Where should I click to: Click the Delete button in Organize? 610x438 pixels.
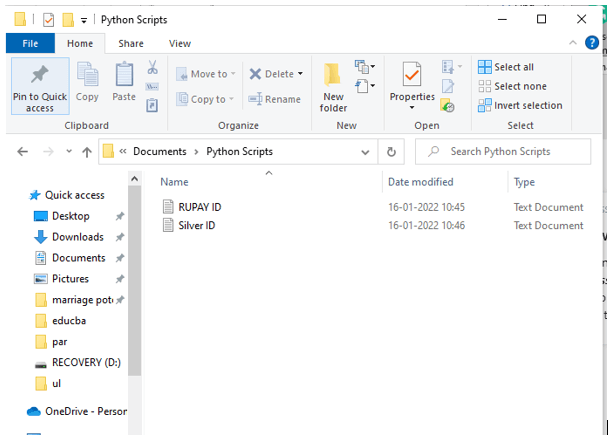tap(272, 74)
